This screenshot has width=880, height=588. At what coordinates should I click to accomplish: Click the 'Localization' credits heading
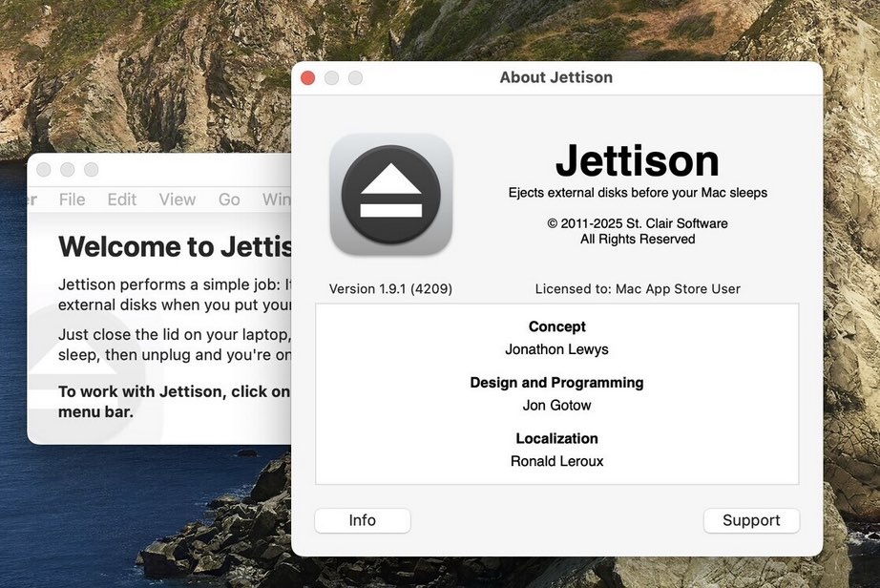click(x=556, y=438)
